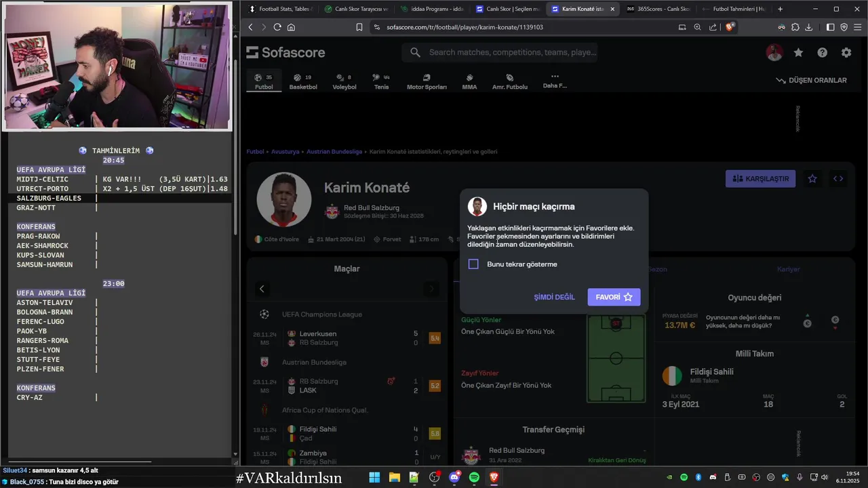Open DÜŞEN ORANLAR link
Image resolution: width=868 pixels, height=488 pixels.
(812, 80)
